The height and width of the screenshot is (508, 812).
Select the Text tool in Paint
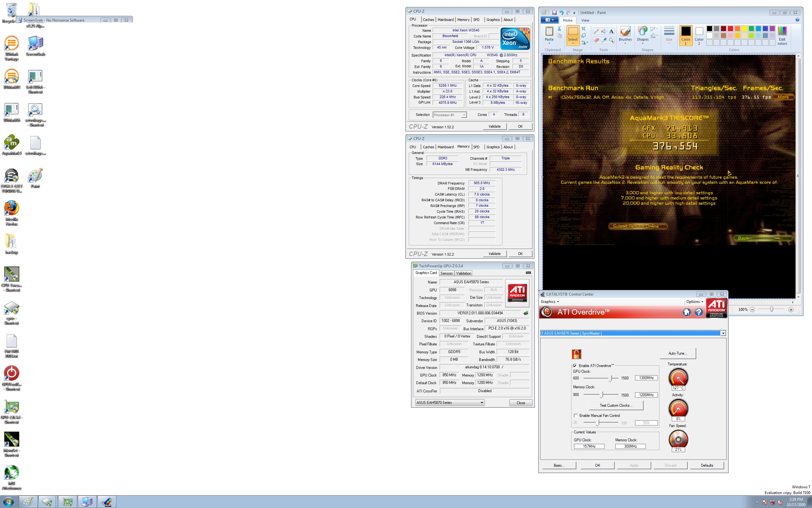(x=611, y=31)
